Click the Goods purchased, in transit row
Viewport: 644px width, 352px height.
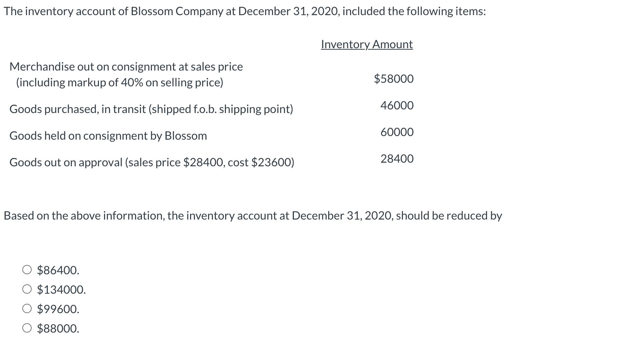151,109
